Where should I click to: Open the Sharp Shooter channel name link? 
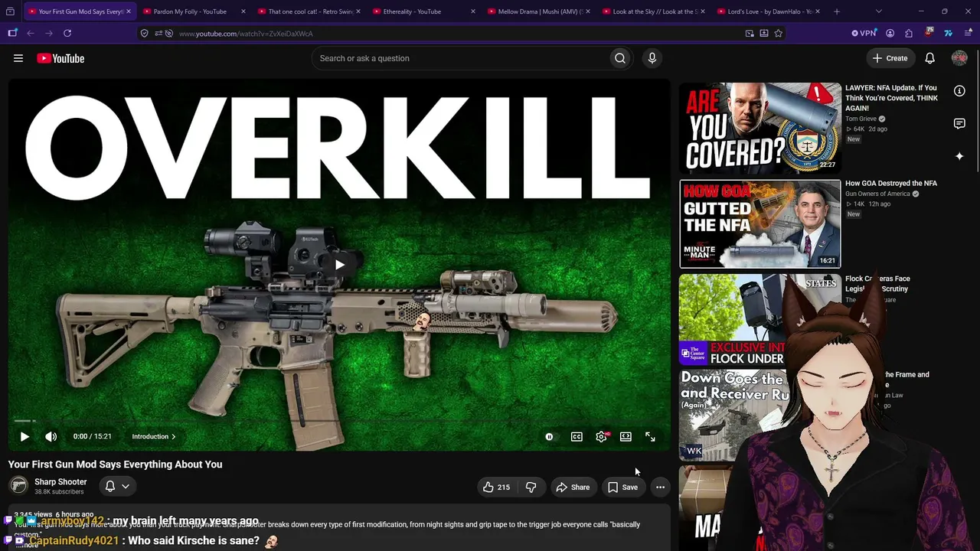point(60,482)
